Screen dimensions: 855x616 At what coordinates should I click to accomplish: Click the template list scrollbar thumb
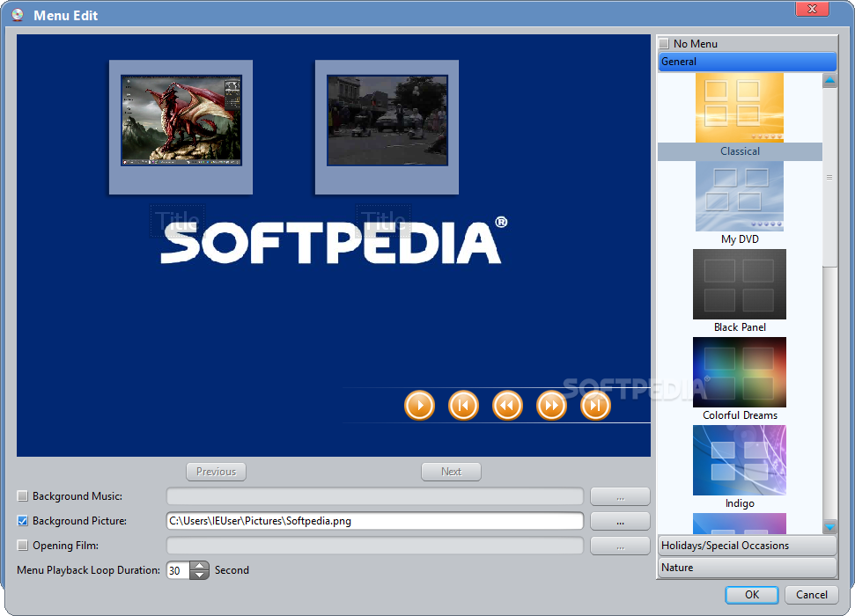coord(830,177)
